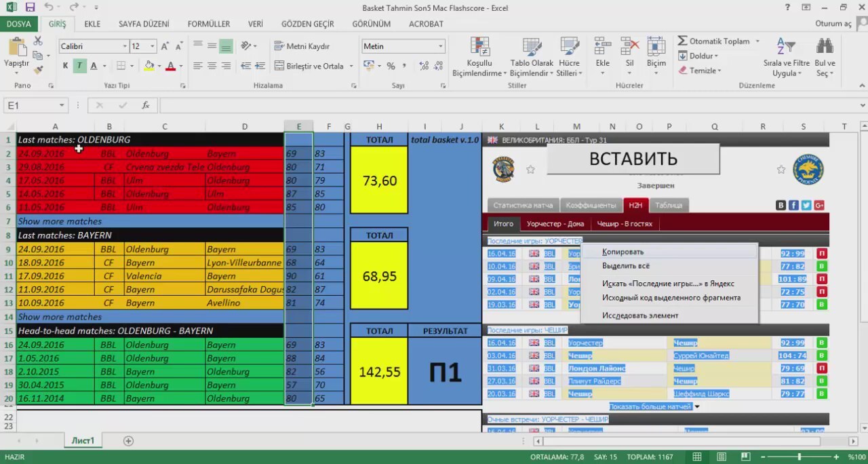Switch to the EKLE ribbon tab

coord(92,24)
